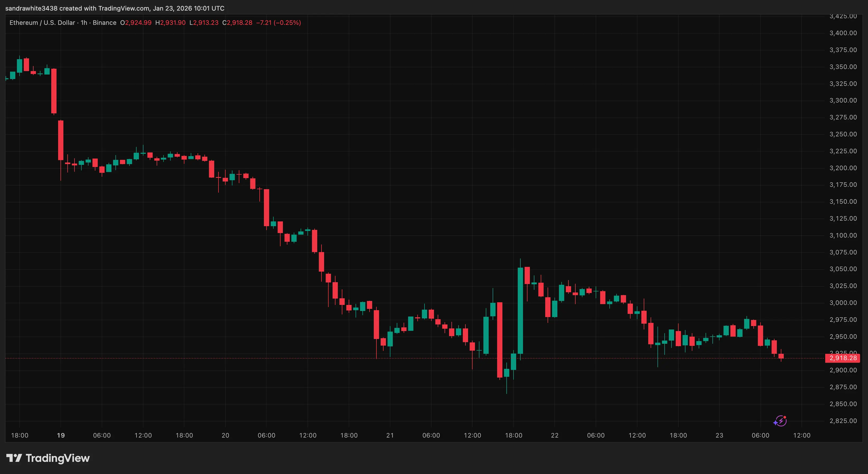Open the Binance exchange selector
Viewport: 868px width, 474px height.
click(104, 22)
